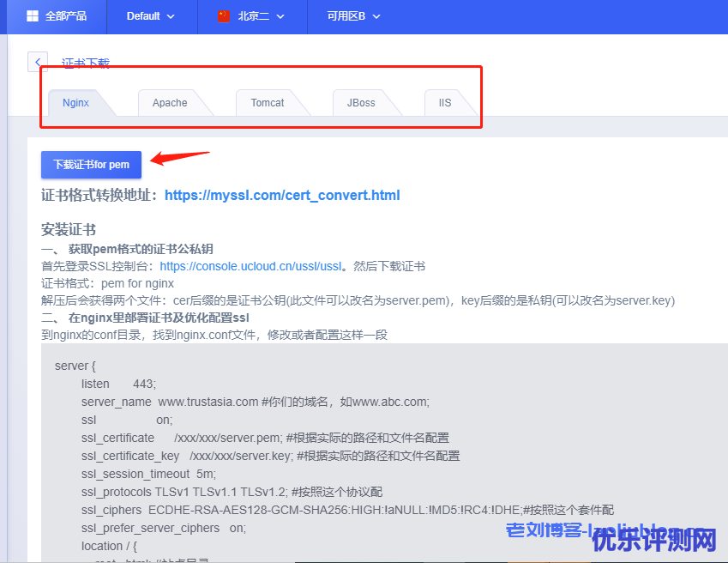Viewport: 728px width, 563px height.
Task: Select the IIS tab
Action: 445,103
